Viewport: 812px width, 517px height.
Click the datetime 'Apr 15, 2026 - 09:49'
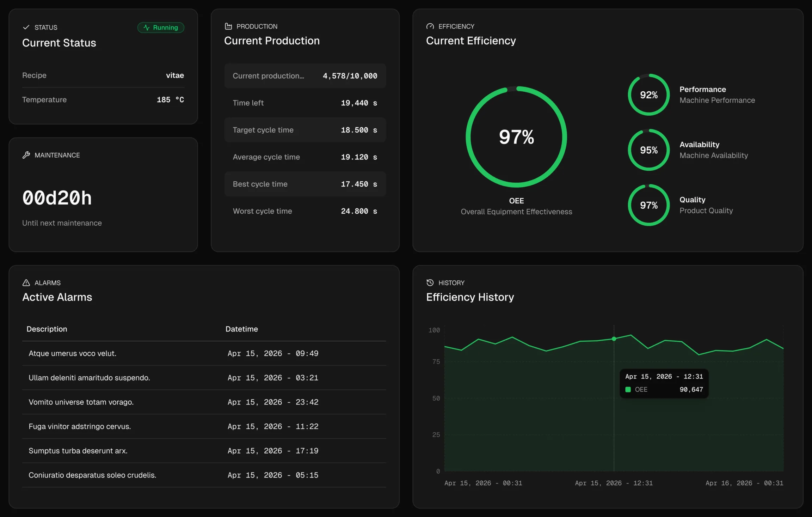(x=273, y=353)
